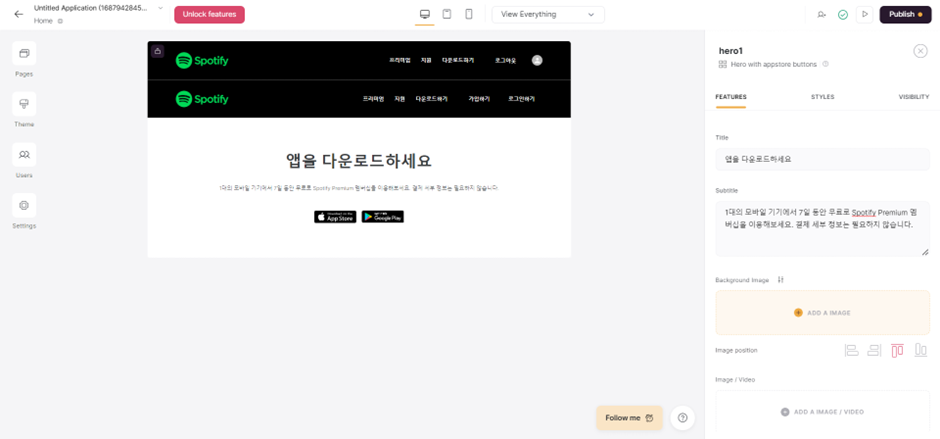The height and width of the screenshot is (439, 940).
Task: Click Spotify logo in the 가입하기 header
Action: [x=202, y=99]
